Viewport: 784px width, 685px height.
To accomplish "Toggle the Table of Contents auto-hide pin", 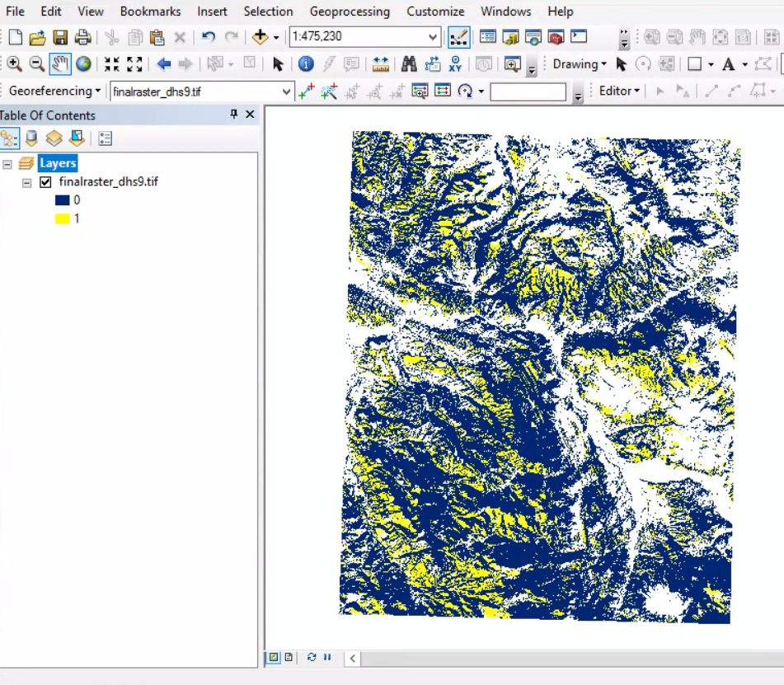I will [234, 115].
